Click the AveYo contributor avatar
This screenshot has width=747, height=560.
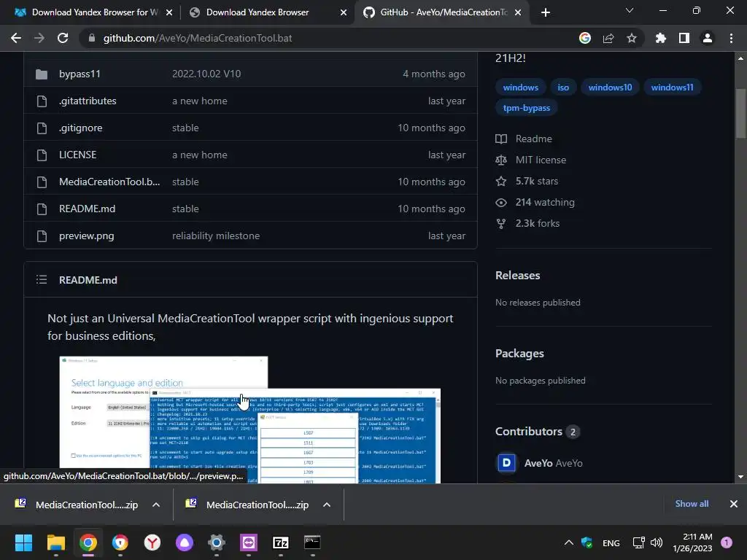(x=506, y=463)
